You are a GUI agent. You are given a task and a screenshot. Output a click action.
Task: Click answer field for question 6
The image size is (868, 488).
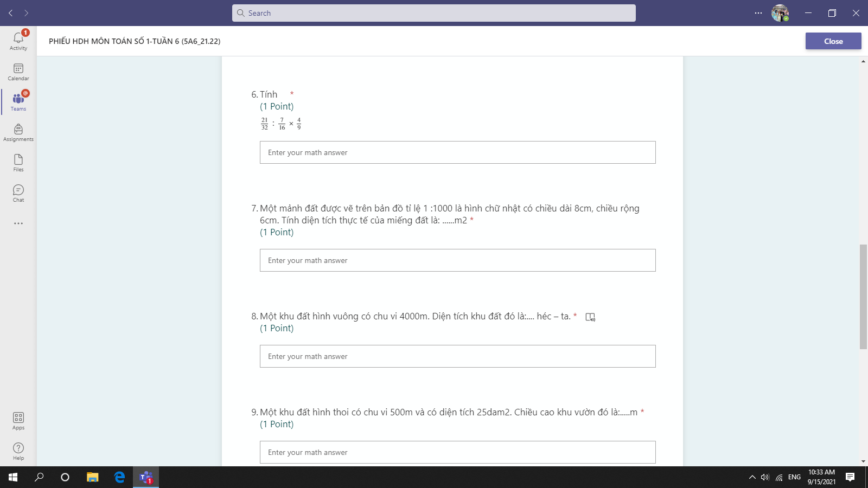[458, 152]
